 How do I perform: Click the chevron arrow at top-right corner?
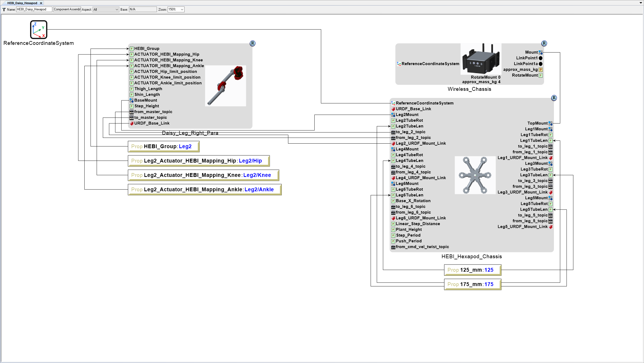[641, 3]
